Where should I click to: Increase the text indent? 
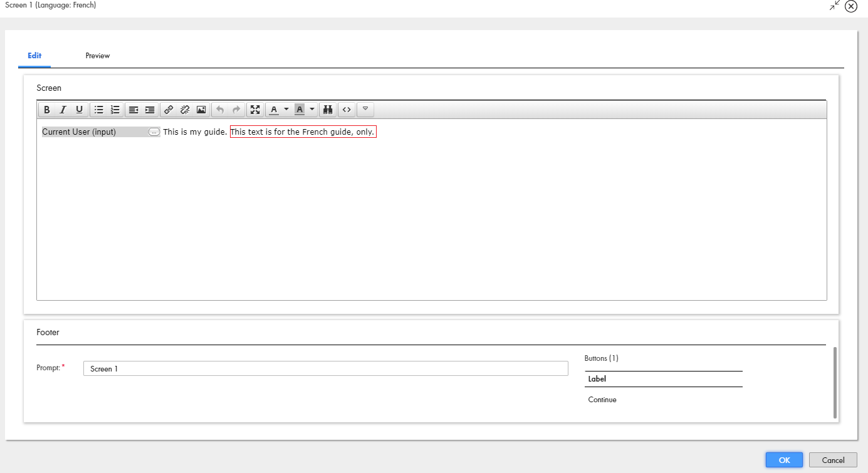point(150,110)
